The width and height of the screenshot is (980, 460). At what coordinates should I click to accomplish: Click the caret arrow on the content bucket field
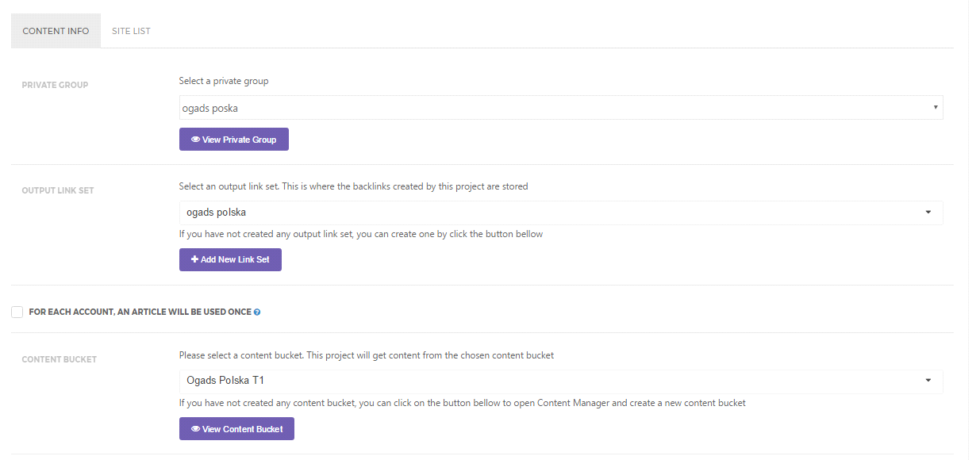click(x=928, y=381)
